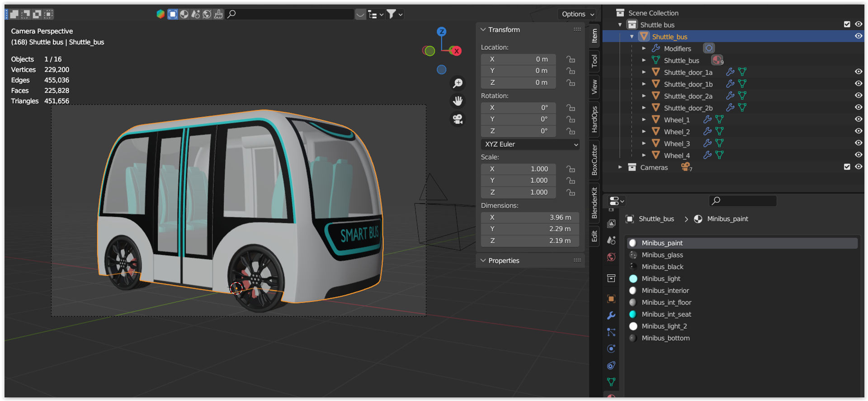Open the XYZ Euler rotation mode dropdown
The height and width of the screenshot is (401, 868).
531,144
